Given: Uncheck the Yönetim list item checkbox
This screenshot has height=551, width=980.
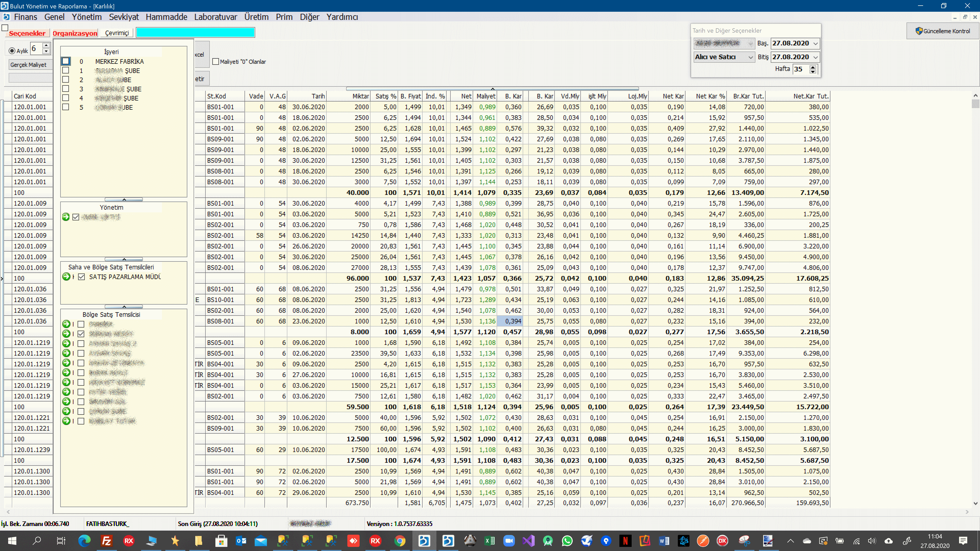Looking at the screenshot, I should (x=76, y=217).
